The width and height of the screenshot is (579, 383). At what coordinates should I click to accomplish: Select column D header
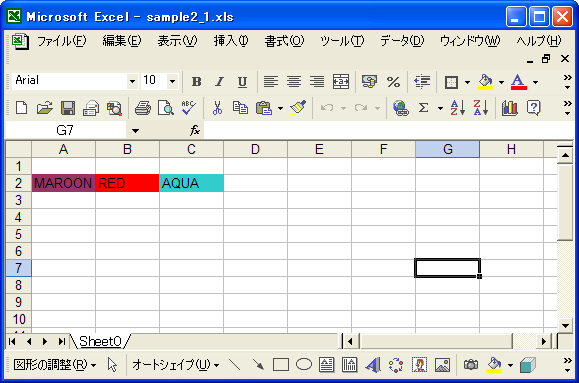(255, 150)
